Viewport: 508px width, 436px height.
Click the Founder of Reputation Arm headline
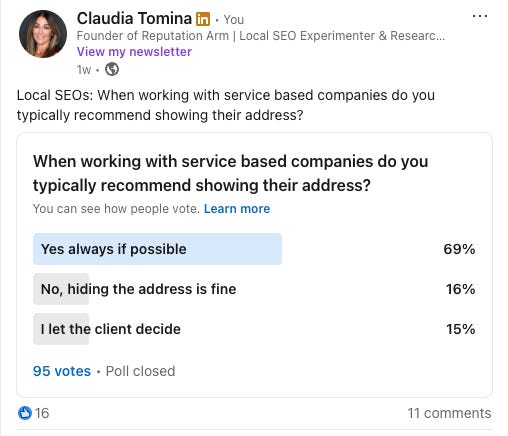click(x=261, y=36)
